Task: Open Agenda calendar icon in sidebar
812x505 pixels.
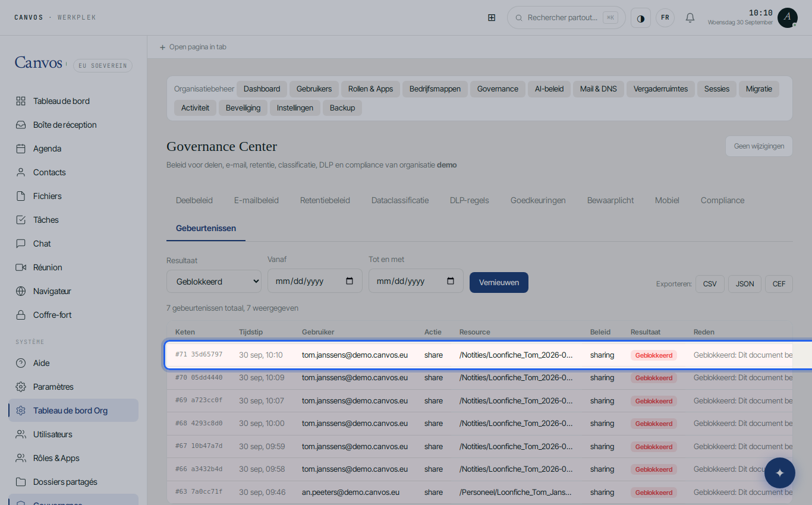Action: [x=21, y=149]
